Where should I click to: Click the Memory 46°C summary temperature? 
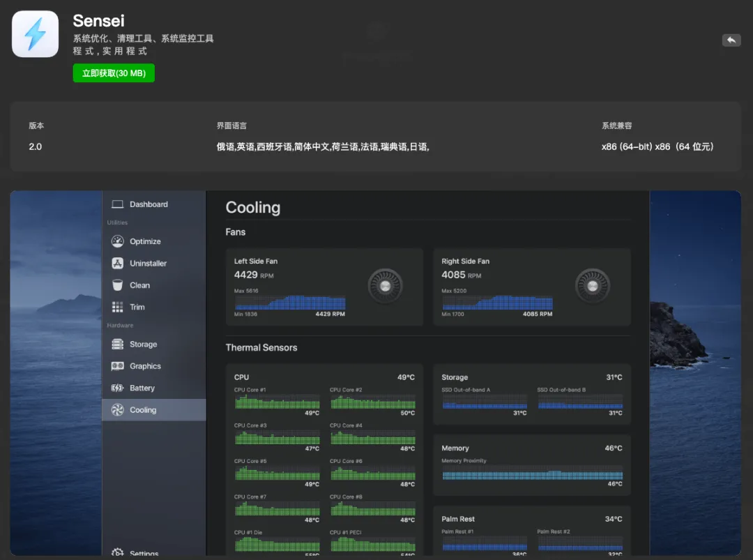pyautogui.click(x=614, y=448)
